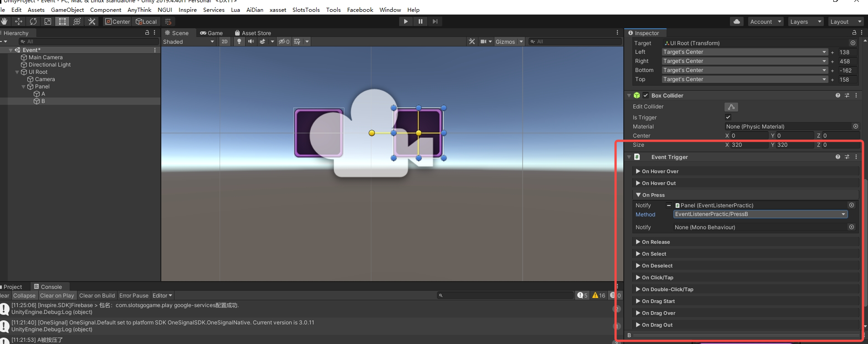Toggle info messages filter showing 5
868x344 pixels.
(x=582, y=296)
